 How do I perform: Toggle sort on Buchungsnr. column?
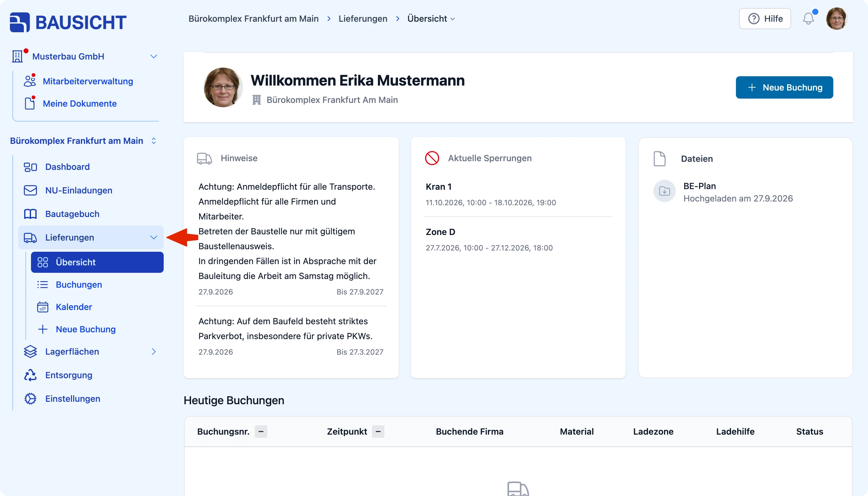point(261,431)
